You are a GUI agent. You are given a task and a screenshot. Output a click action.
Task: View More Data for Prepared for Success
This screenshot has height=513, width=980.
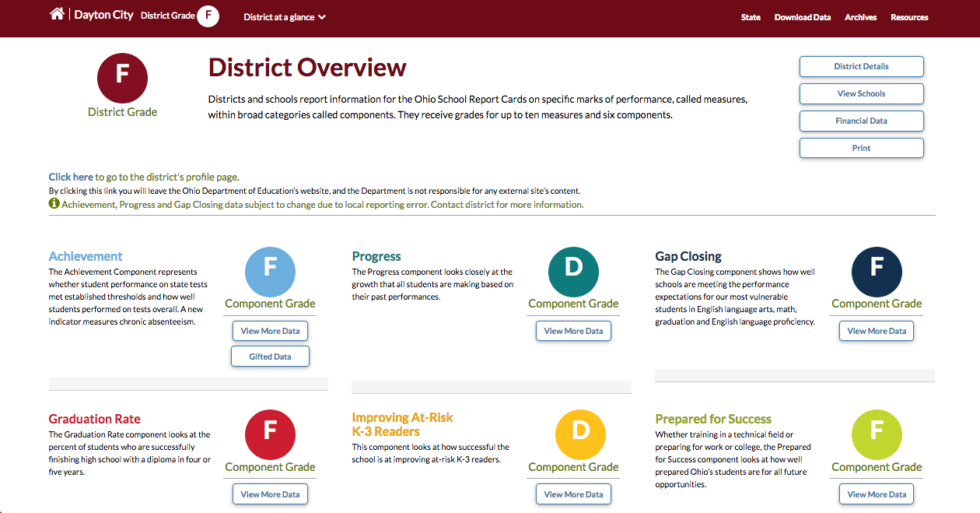[x=877, y=494]
